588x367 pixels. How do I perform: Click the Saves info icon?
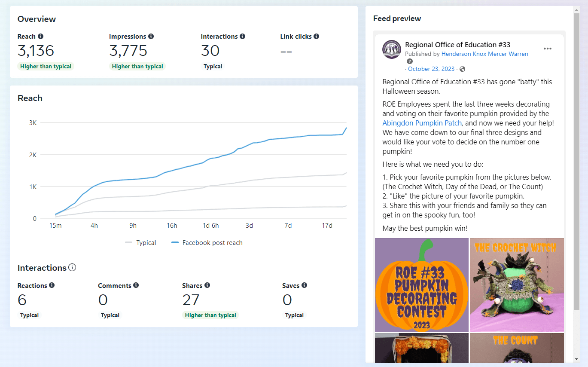(304, 285)
